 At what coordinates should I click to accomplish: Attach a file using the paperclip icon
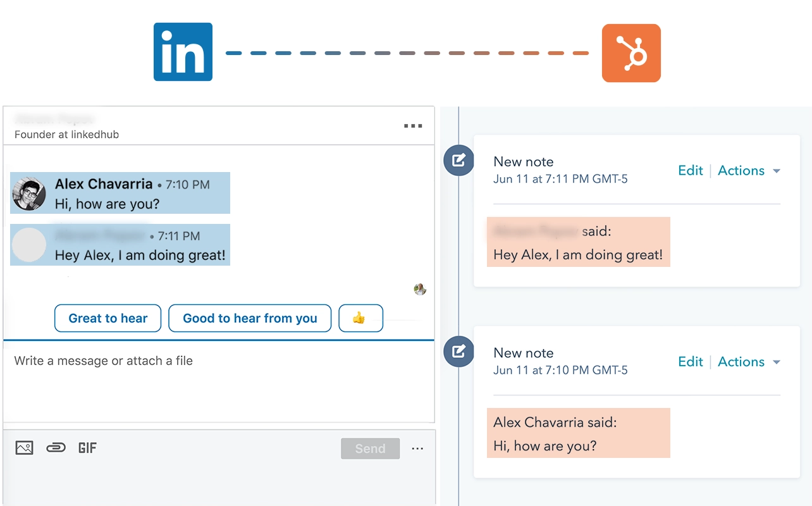coord(56,448)
